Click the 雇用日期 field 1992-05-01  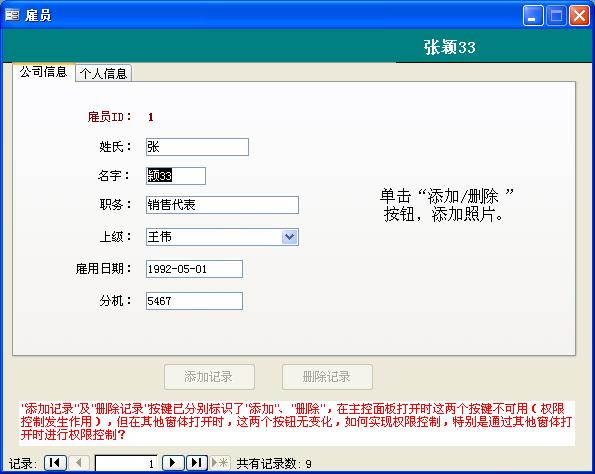[x=194, y=269]
